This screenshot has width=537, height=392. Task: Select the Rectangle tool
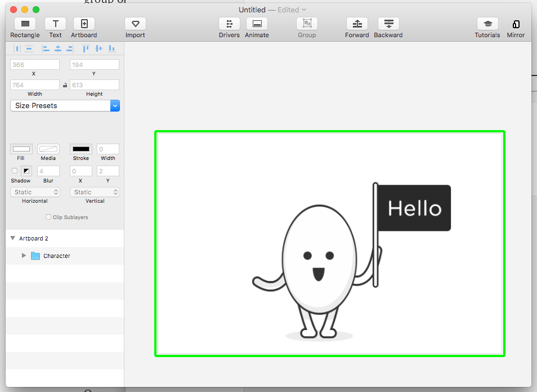click(25, 24)
